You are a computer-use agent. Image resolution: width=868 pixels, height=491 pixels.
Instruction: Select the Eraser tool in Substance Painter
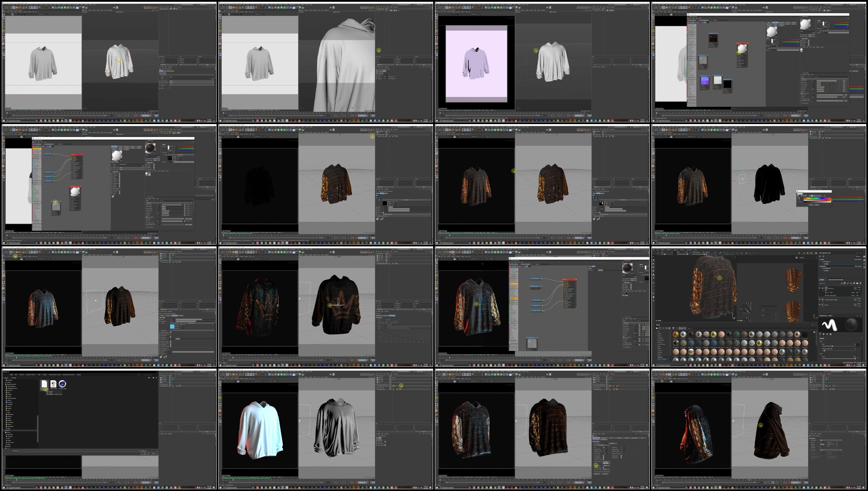(x=654, y=260)
